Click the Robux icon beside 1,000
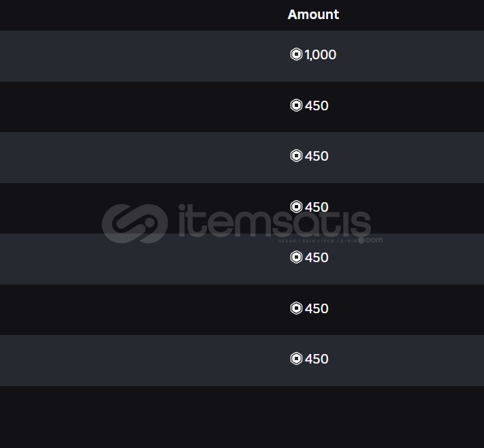 pyautogui.click(x=296, y=54)
